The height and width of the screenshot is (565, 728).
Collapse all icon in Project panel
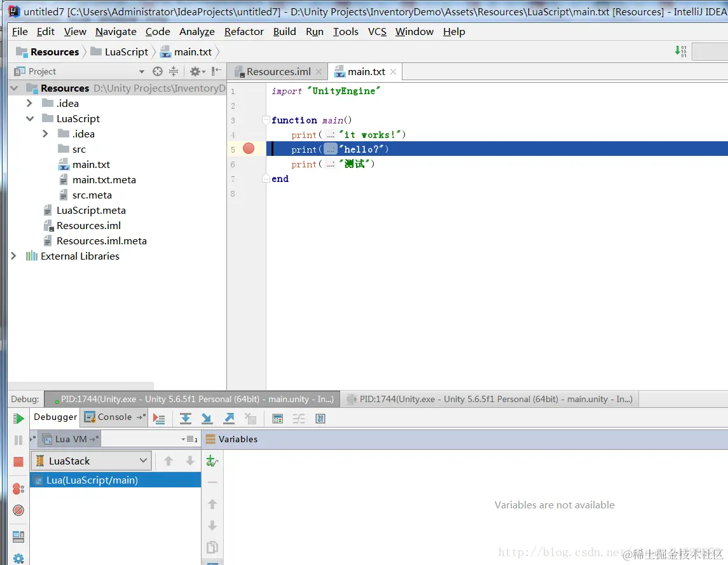(173, 71)
